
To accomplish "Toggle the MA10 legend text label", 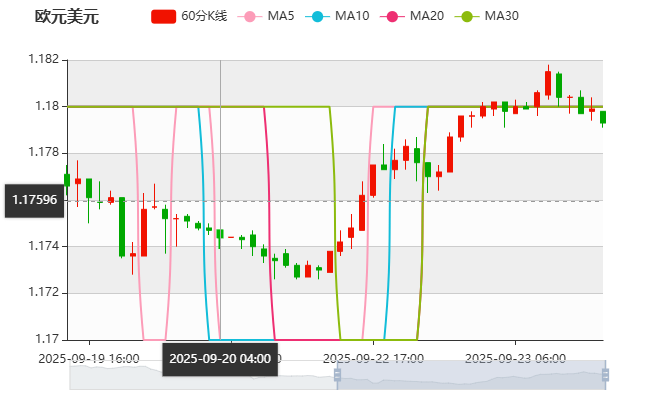I will (352, 17).
